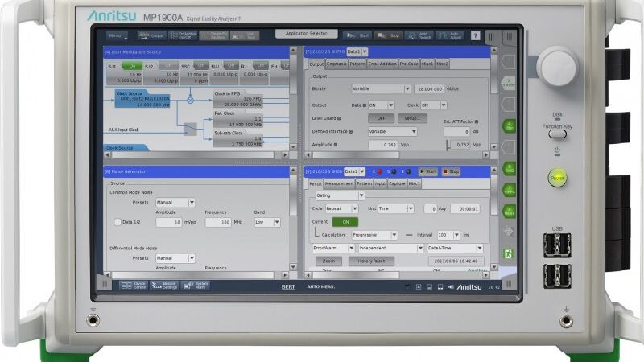Toggle the SJ1 On switch
644x362 pixels.
tap(132, 66)
